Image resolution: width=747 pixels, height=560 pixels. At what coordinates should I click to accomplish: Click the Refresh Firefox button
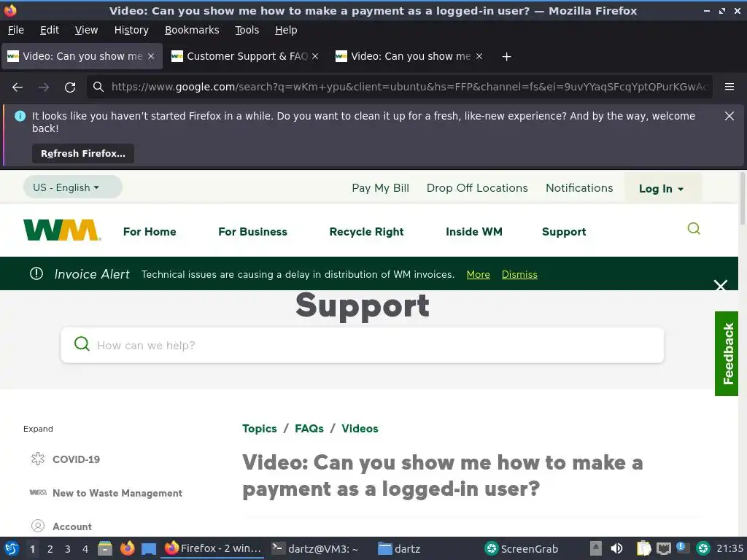coord(83,153)
